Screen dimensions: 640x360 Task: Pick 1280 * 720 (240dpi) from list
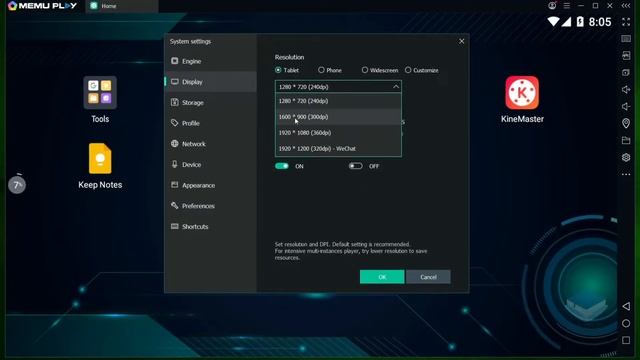coord(338,101)
